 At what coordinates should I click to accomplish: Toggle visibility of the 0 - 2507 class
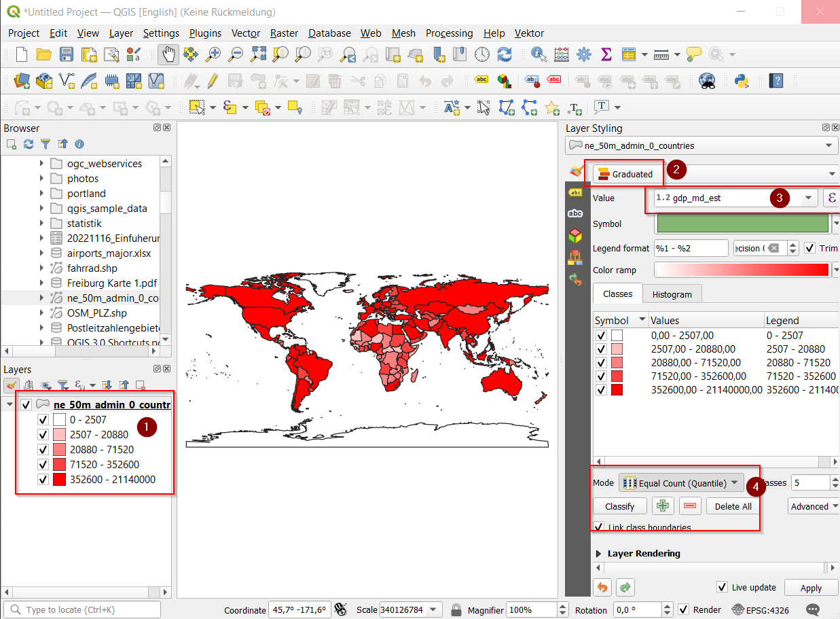pos(43,419)
